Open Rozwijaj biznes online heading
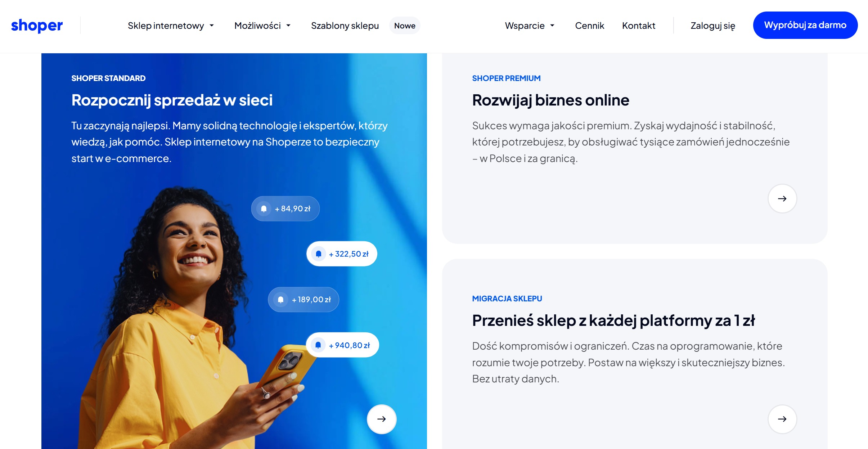 550,100
